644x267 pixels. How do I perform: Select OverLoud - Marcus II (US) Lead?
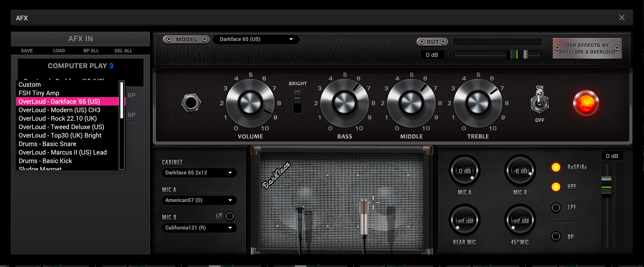(67, 152)
